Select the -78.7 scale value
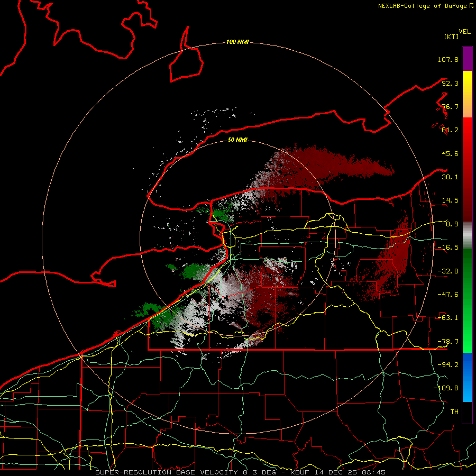 coord(448,342)
